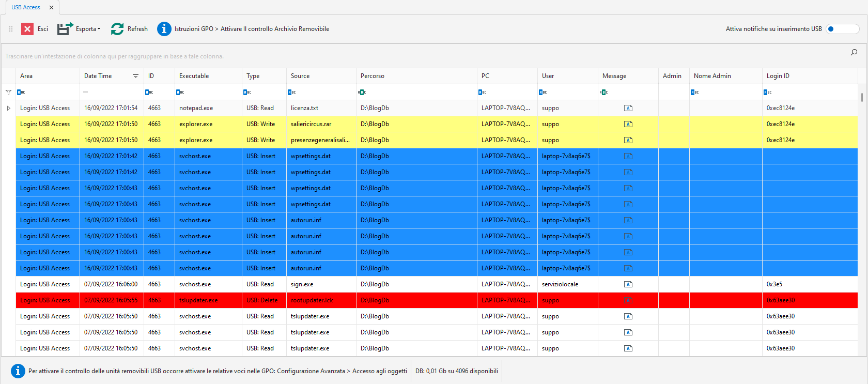Open Percorso filter operator icon
Image resolution: width=868 pixels, height=384 pixels.
362,92
